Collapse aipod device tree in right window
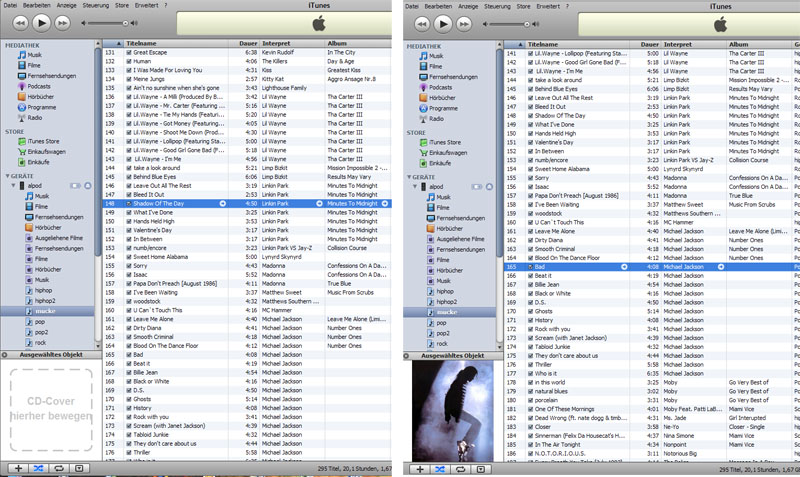800x477 pixels. [x=415, y=187]
